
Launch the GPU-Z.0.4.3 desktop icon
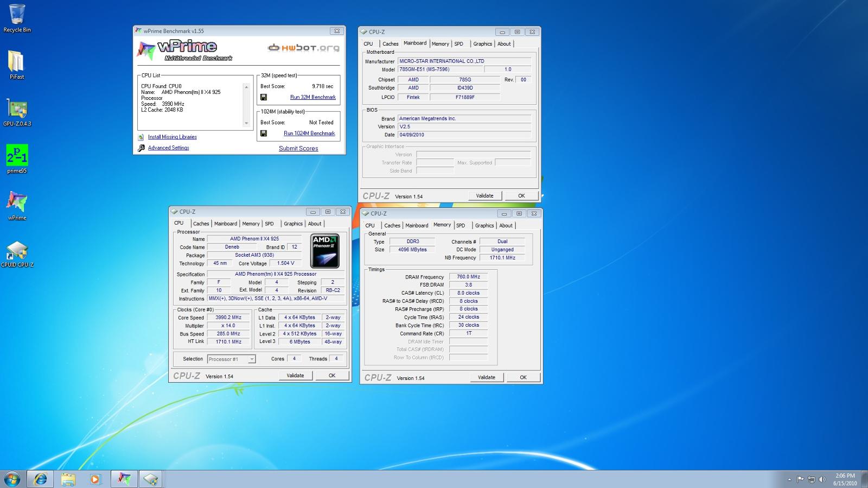(17, 112)
